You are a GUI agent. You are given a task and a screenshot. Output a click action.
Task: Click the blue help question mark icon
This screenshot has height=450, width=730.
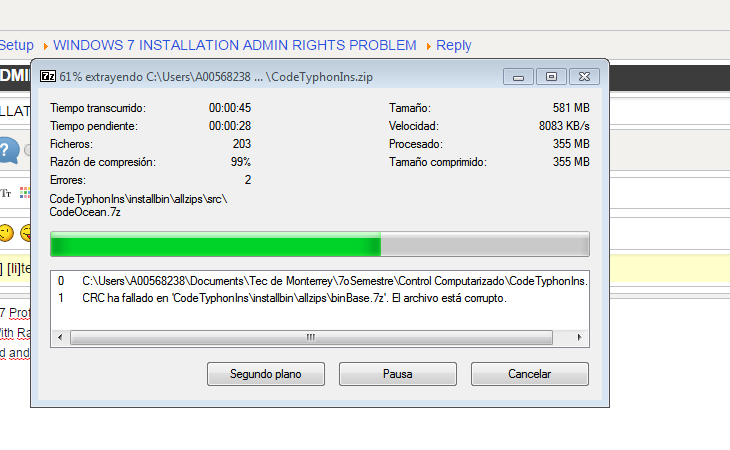point(8,150)
